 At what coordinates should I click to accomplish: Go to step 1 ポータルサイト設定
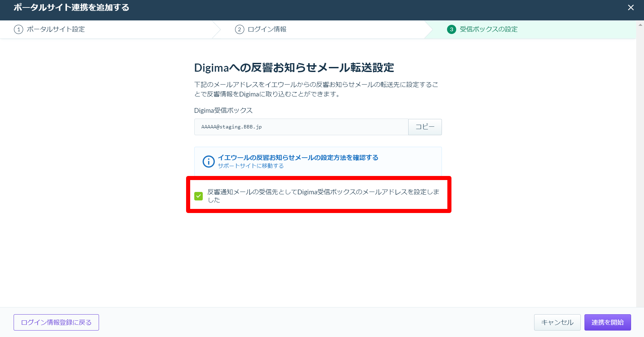point(49,29)
